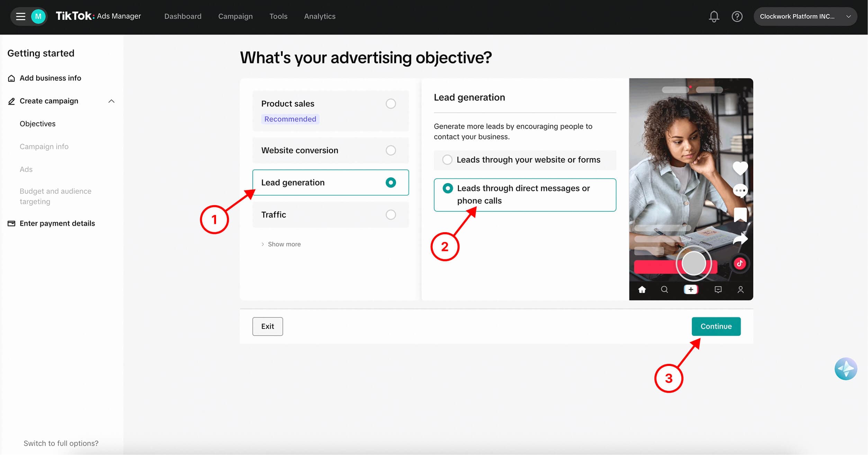The width and height of the screenshot is (868, 455).
Task: Click the teal M account avatar
Action: coord(38,16)
